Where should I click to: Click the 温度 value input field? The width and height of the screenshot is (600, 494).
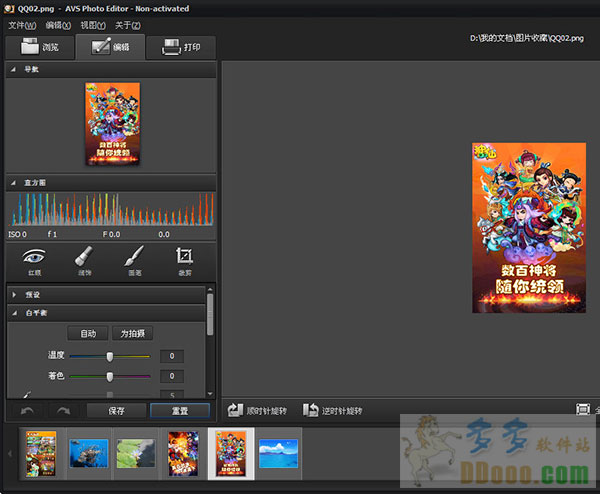click(172, 356)
